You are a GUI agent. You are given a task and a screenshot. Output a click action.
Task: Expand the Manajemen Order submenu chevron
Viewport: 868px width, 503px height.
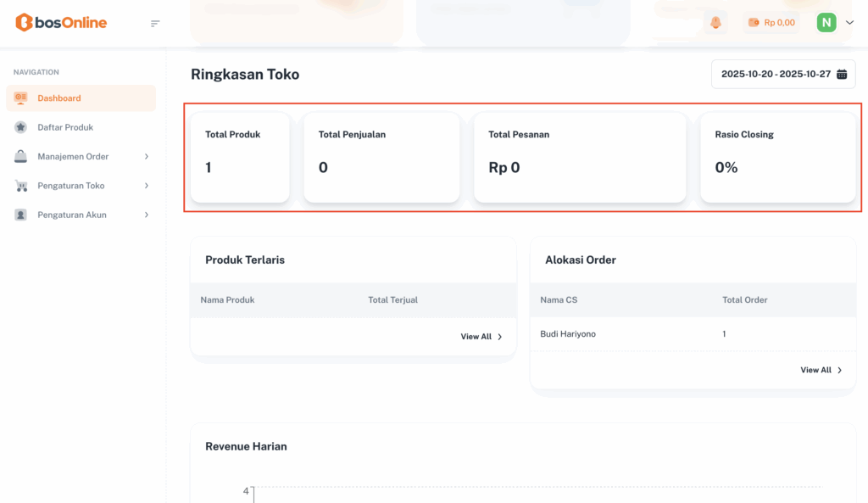pos(147,157)
